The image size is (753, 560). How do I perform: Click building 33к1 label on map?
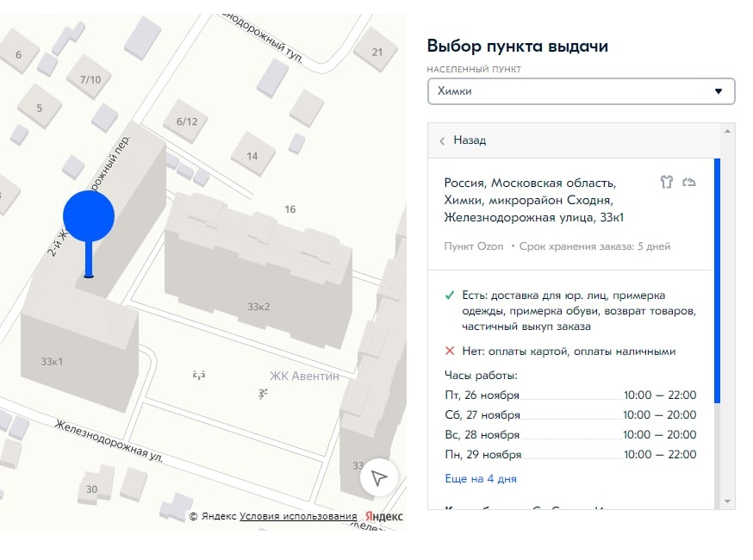(x=52, y=362)
